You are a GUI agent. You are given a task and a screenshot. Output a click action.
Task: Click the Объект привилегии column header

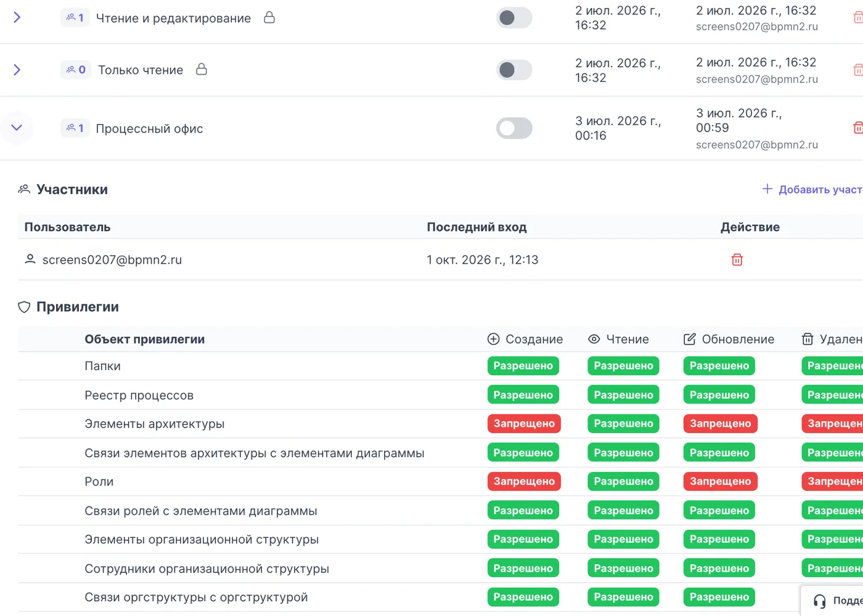pos(145,339)
